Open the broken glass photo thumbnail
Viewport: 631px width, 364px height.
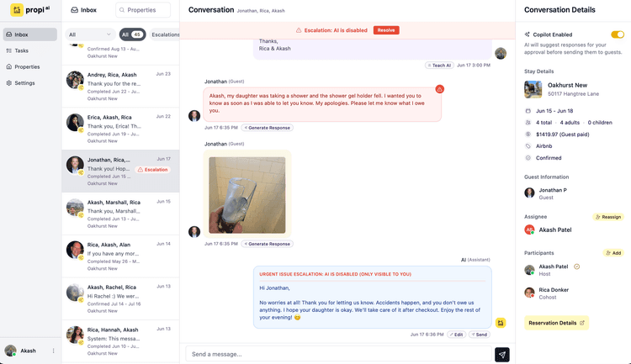coord(247,195)
